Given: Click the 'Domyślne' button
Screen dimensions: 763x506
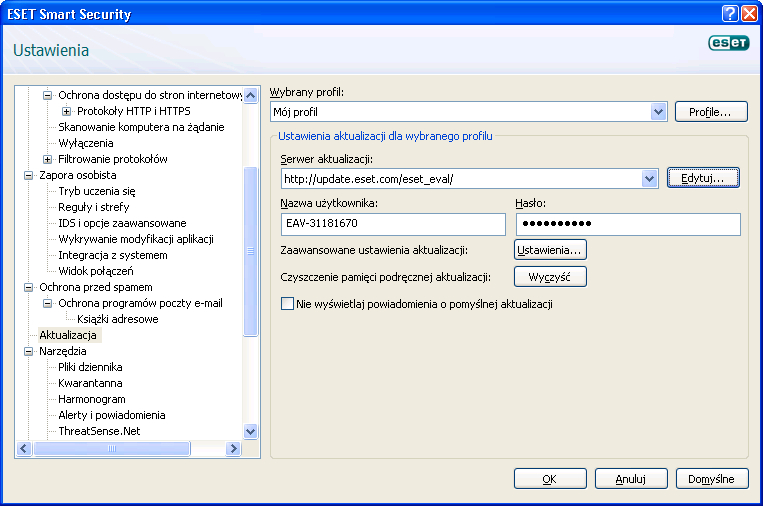Looking at the screenshot, I should tap(711, 479).
